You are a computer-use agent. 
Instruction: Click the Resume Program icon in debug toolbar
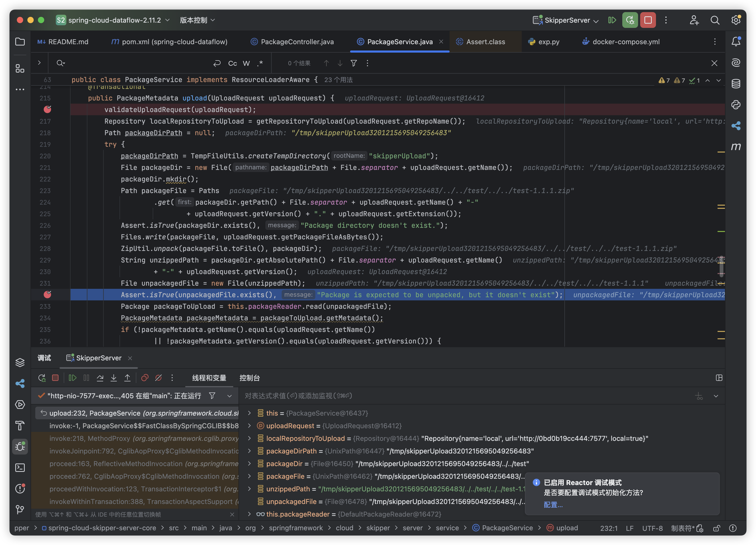72,378
